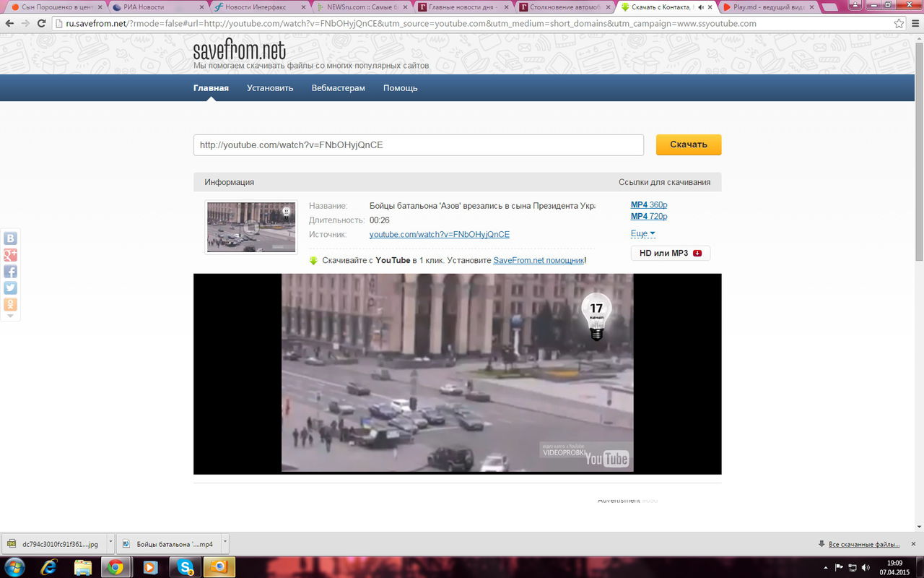Play the embedded video preview
The image size is (924, 578).
click(x=457, y=373)
